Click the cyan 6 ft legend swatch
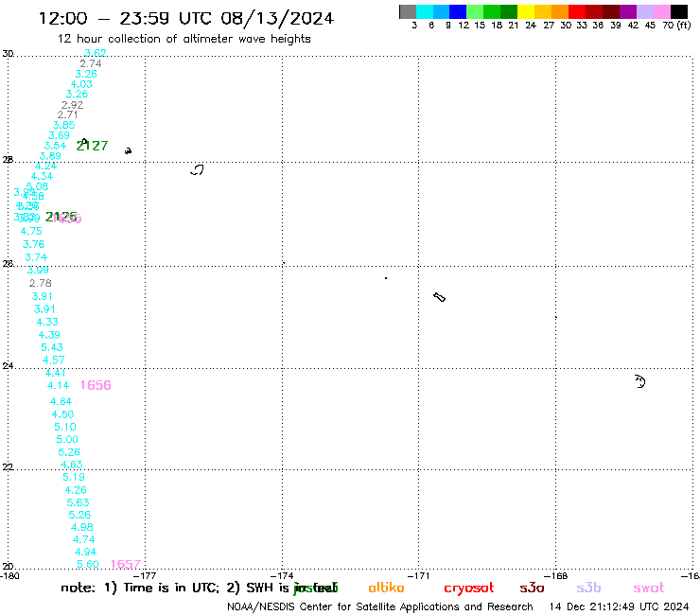The height and width of the screenshot is (615, 700). [425, 11]
